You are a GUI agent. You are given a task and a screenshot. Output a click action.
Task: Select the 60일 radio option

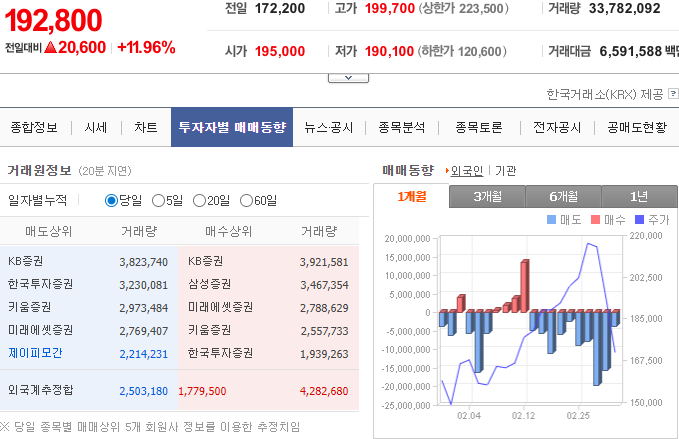(x=246, y=200)
